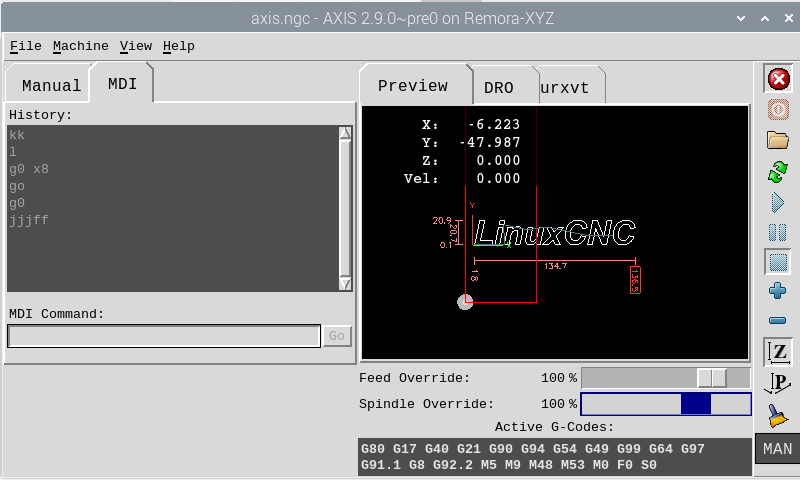Zoom in with the plus icon

point(778,291)
